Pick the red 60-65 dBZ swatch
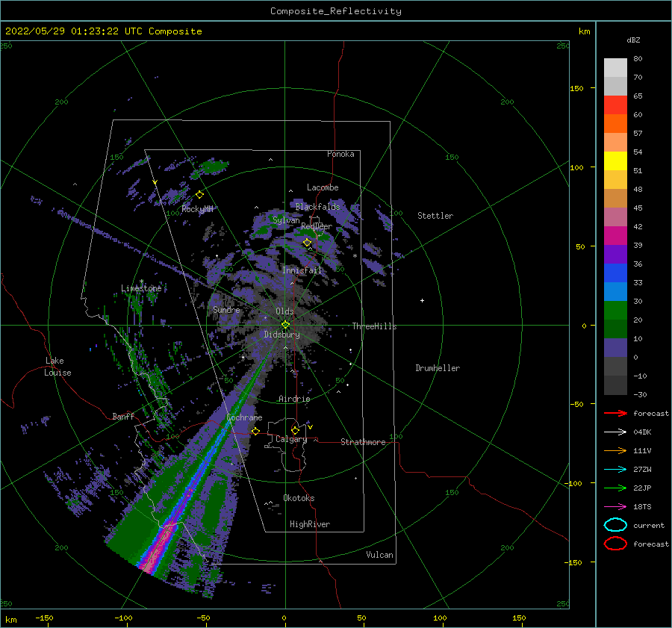 point(615,105)
